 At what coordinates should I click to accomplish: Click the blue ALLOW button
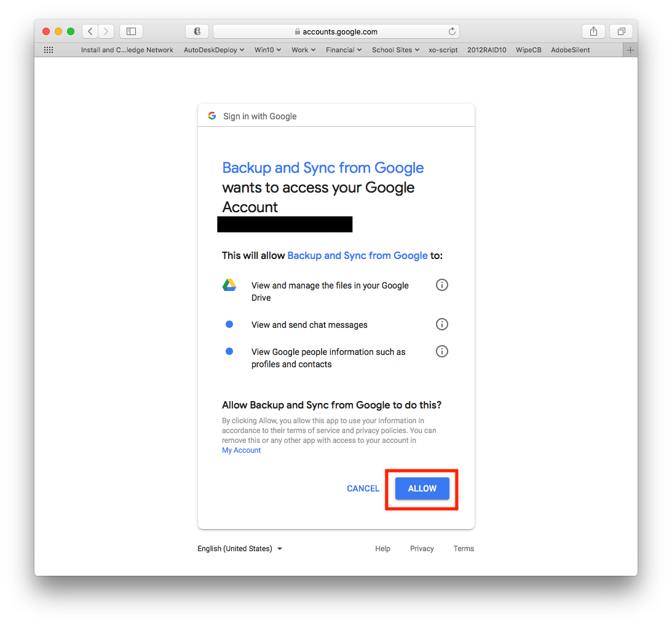(x=422, y=488)
